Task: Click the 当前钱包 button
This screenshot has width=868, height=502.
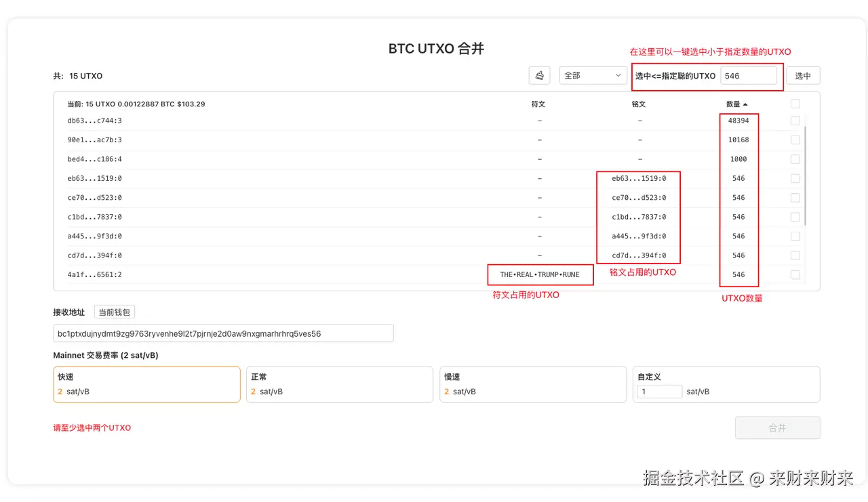Action: [x=113, y=312]
